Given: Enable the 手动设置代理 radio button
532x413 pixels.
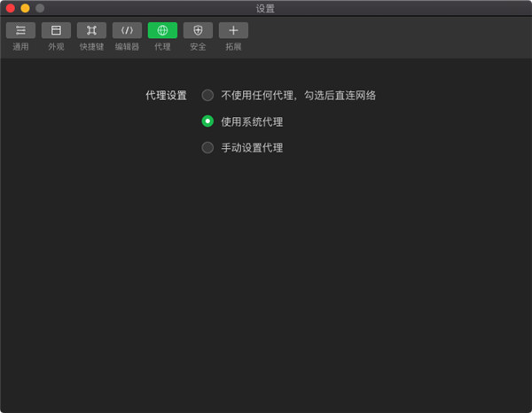Looking at the screenshot, I should [207, 147].
